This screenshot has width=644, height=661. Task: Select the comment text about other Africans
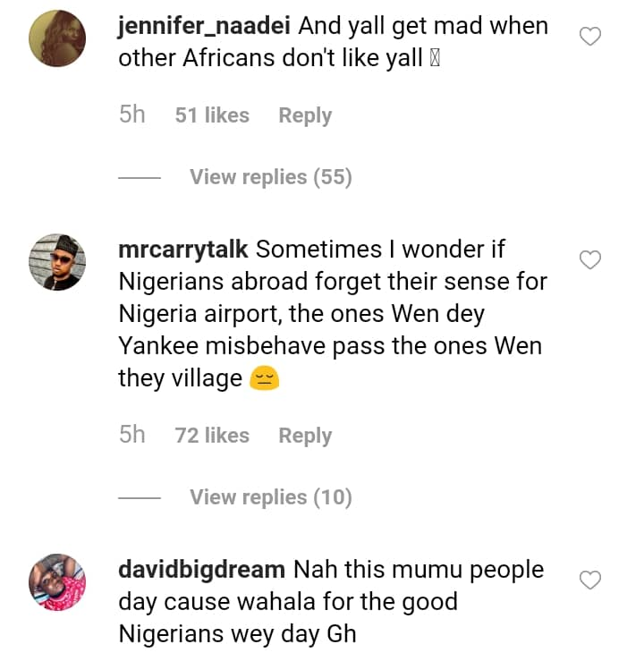tap(277, 59)
